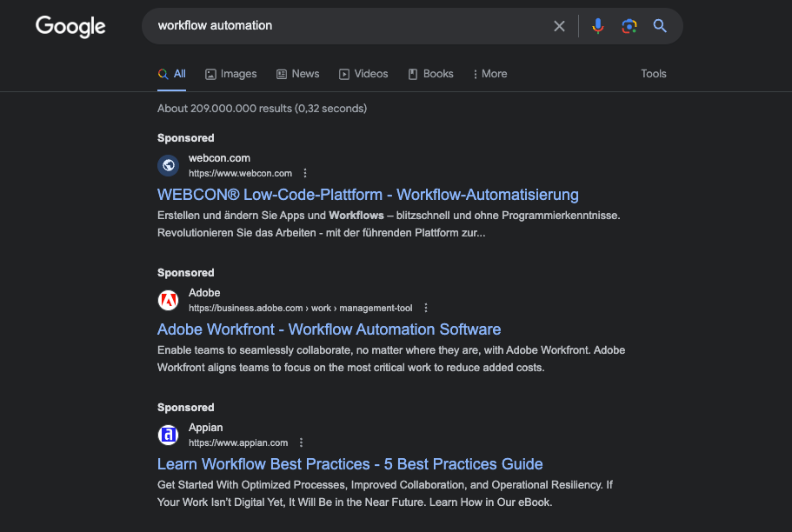The width and height of the screenshot is (792, 532).
Task: Start voice search with microphone icon
Action: point(597,26)
